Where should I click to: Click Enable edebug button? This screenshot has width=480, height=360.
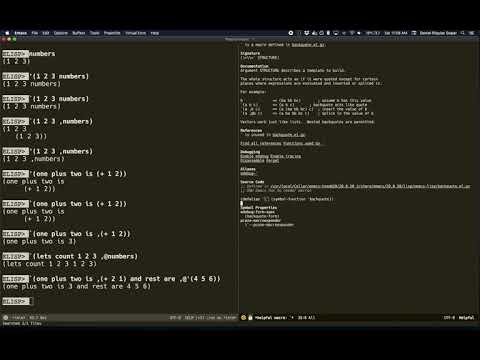pyautogui.click(x=255, y=156)
